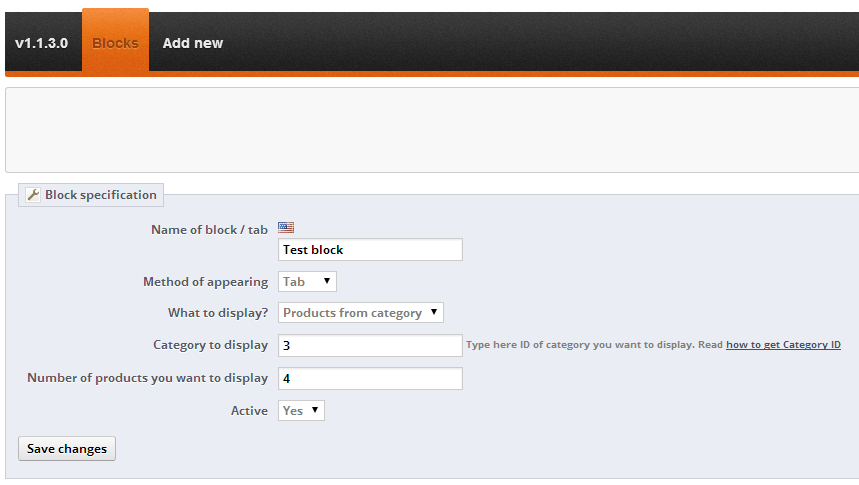The image size is (859, 485).
Task: Open the Active Yes/No dropdown
Action: pyautogui.click(x=301, y=410)
